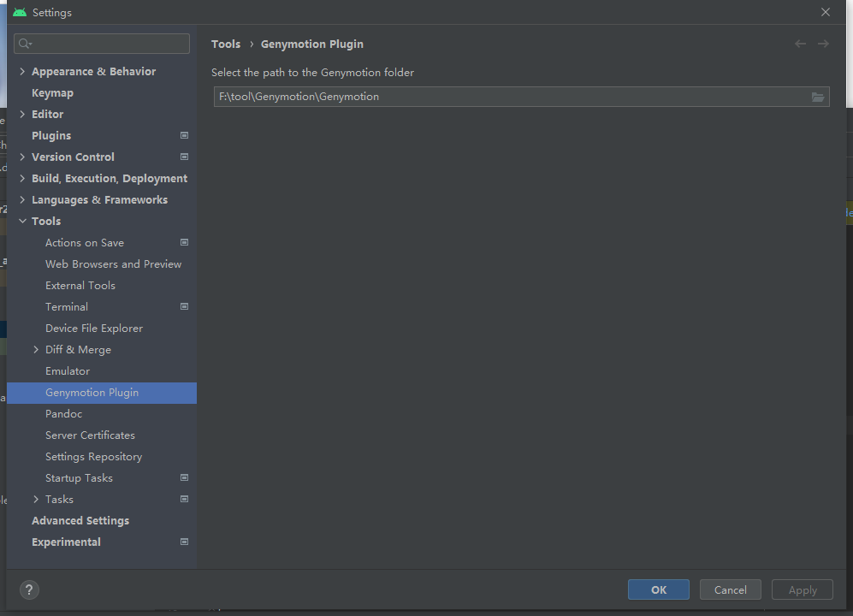Screen dimensions: 853x616
Task: Click the folder browse icon in path field
Action: (x=817, y=97)
